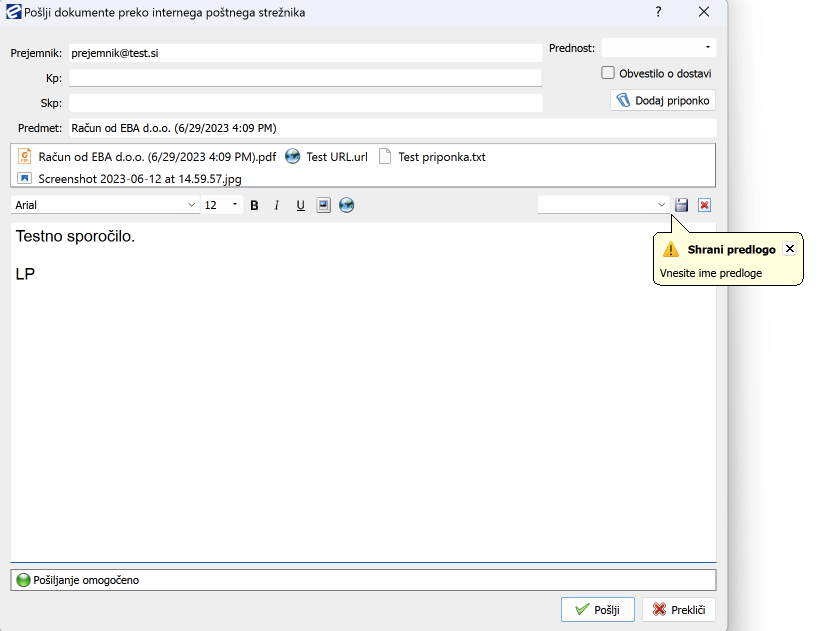This screenshot has width=817, height=631.
Task: Click the Pošlji send button
Action: pyautogui.click(x=597, y=610)
